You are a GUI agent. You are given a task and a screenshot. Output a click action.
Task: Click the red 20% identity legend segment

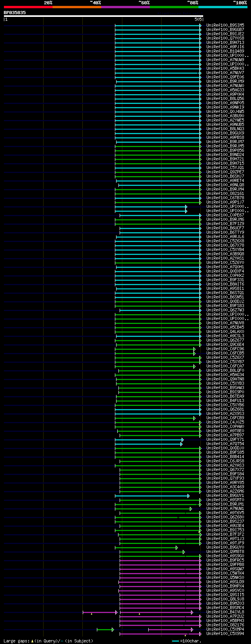[28, 7]
